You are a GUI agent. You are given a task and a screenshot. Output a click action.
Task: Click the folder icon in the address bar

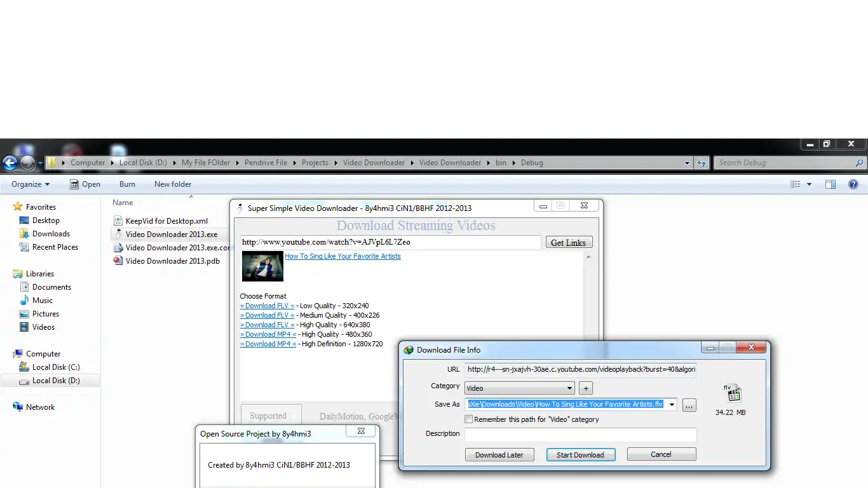coord(51,163)
